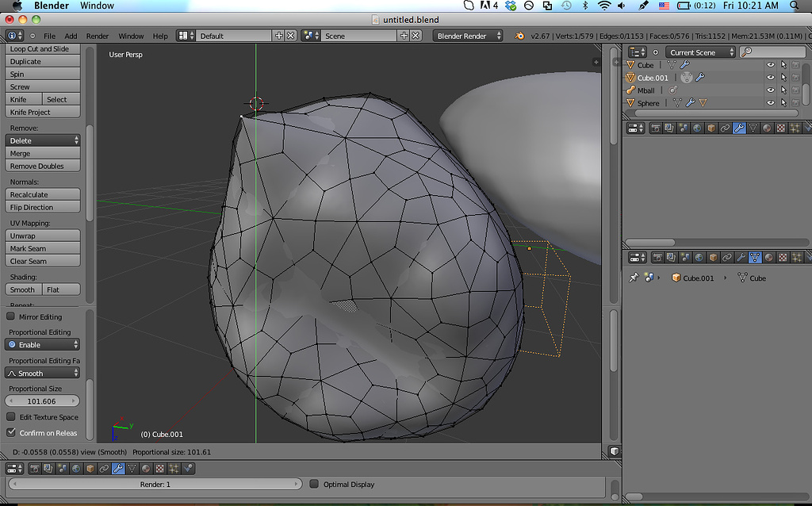Click the Recalculate normals button
The image size is (812, 506).
point(43,194)
